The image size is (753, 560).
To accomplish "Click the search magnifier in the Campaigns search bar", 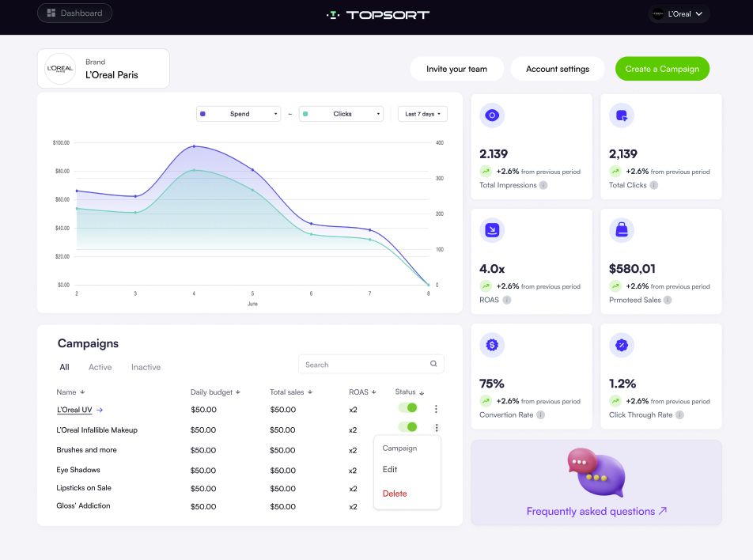I will [x=433, y=364].
